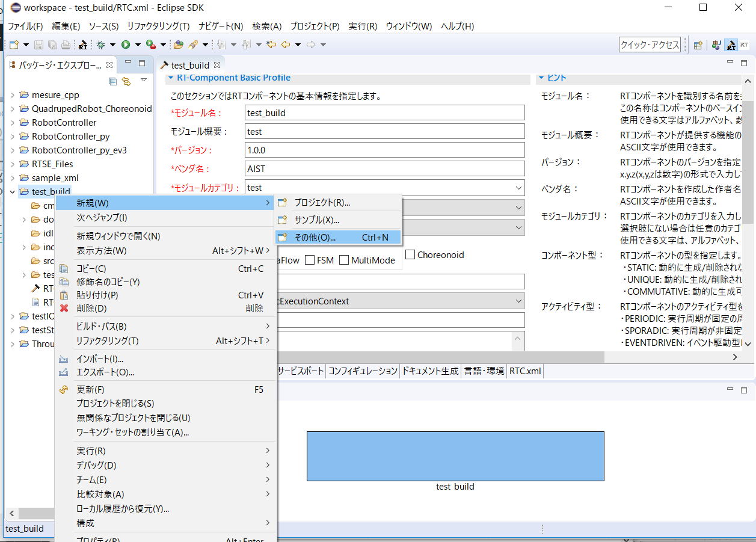Select the RTC Builder perspective icon
Screen dimensions: 756x542
pos(731,45)
